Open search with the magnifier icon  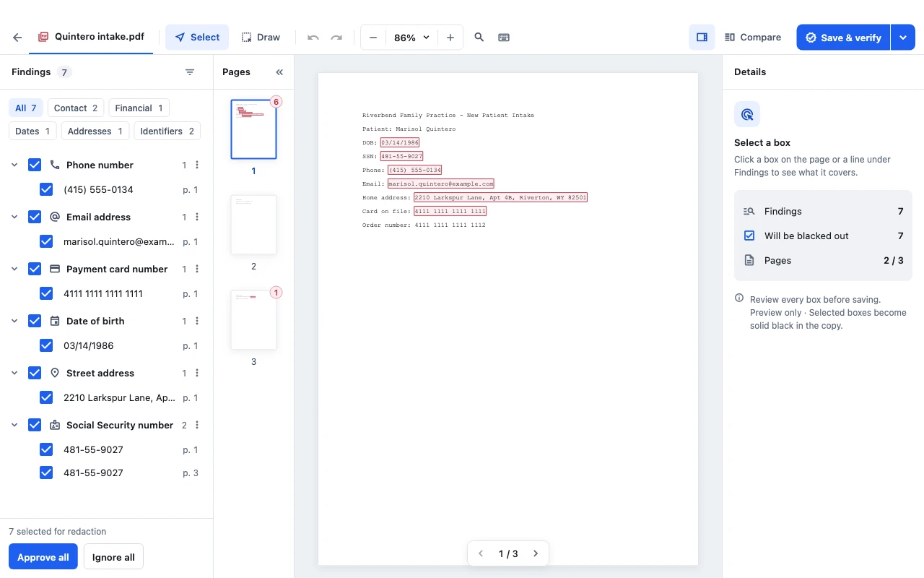(x=479, y=38)
